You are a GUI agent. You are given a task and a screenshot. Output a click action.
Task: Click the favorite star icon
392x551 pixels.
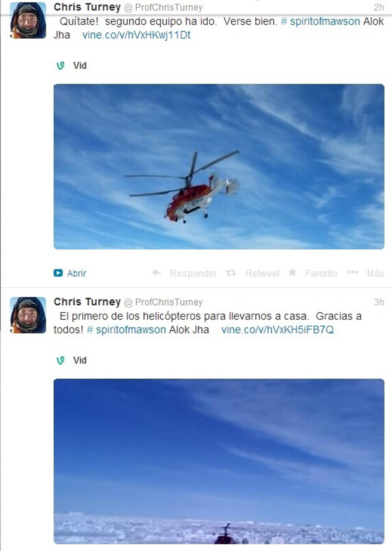point(292,272)
